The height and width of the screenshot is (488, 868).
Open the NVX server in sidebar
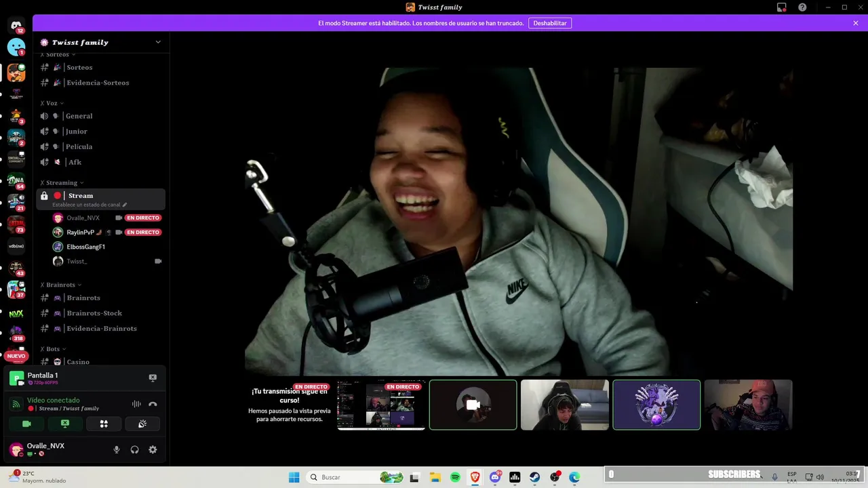[16, 314]
